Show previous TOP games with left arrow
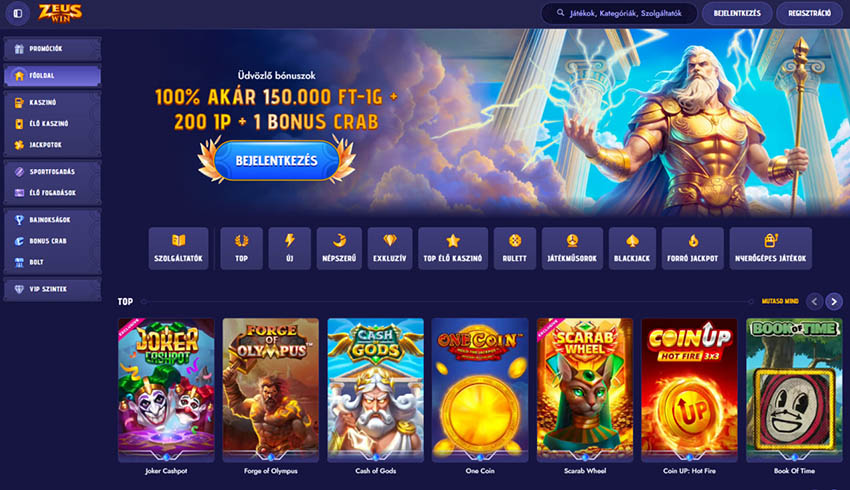The width and height of the screenshot is (850, 490). pyautogui.click(x=814, y=301)
